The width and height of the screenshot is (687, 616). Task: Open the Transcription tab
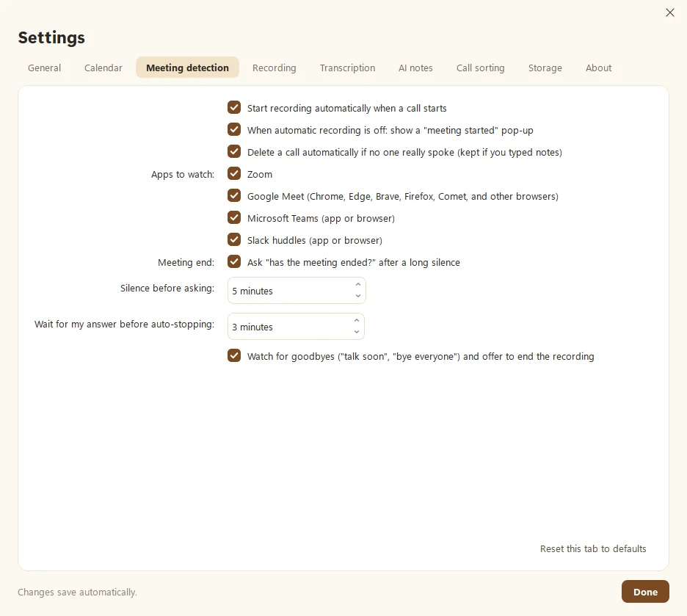(x=347, y=68)
